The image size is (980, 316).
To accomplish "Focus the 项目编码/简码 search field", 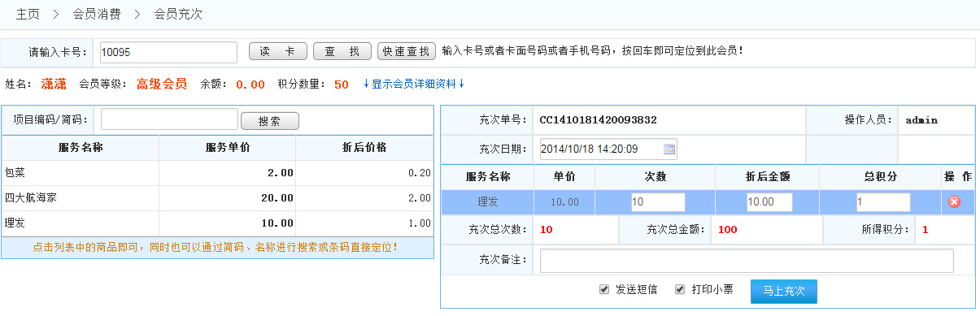I will [x=169, y=120].
